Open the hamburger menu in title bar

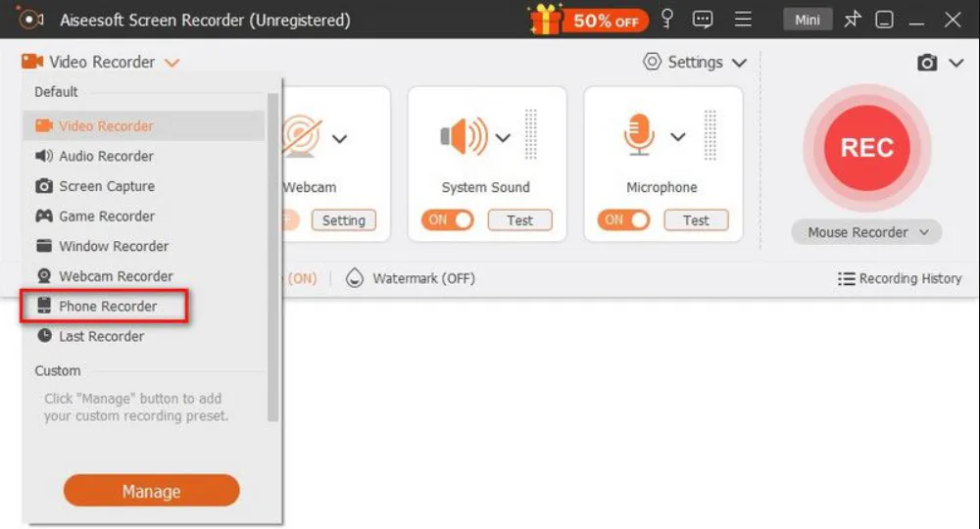tap(743, 20)
